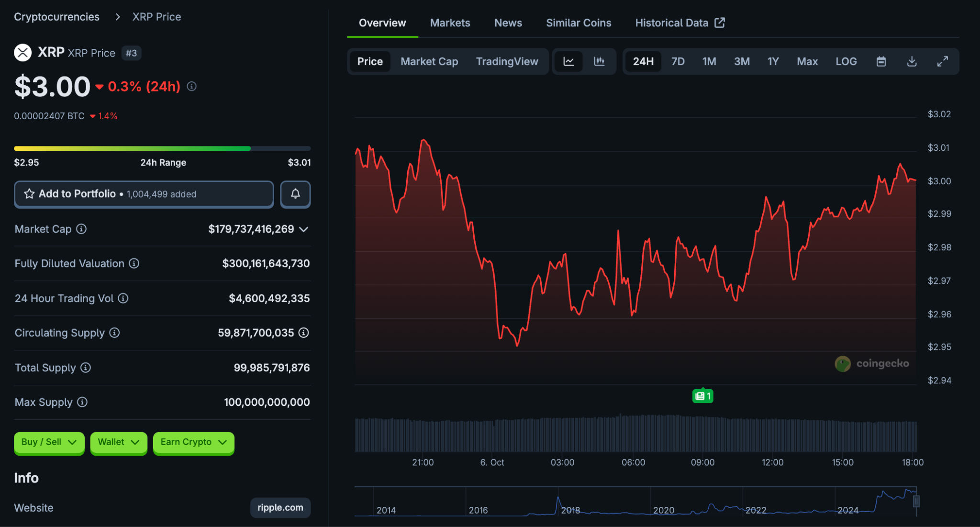Viewport: 980px width, 527px height.
Task: Open the Earn Crypto dropdown
Action: (193, 442)
